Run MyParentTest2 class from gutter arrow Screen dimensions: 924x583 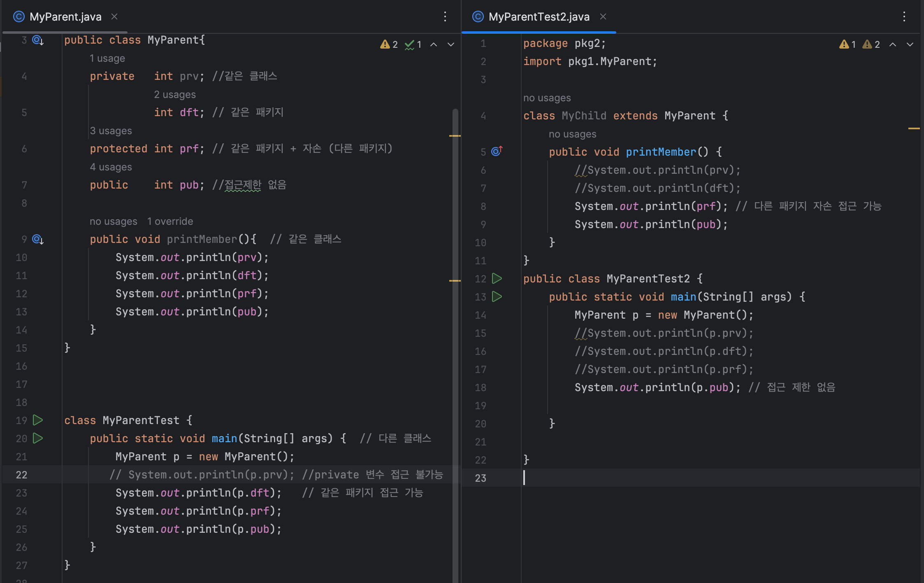[497, 279]
